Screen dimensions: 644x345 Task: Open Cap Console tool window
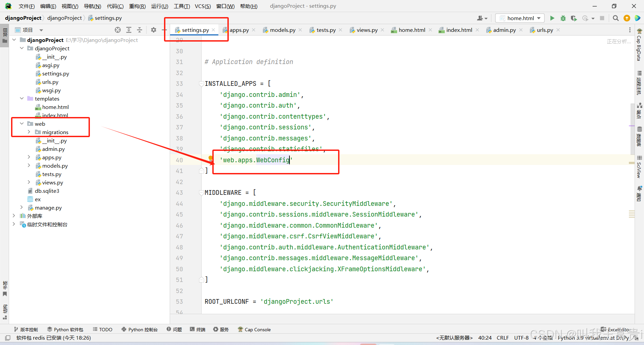pyautogui.click(x=254, y=330)
